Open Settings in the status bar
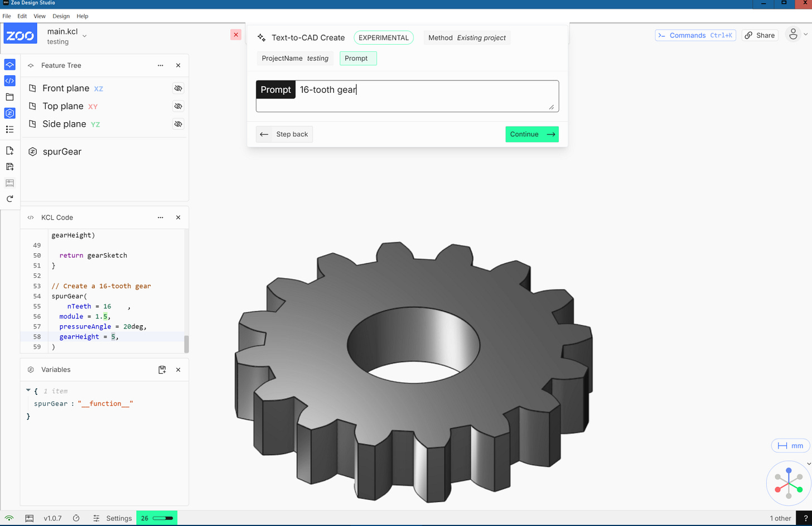812x526 pixels. [113, 518]
